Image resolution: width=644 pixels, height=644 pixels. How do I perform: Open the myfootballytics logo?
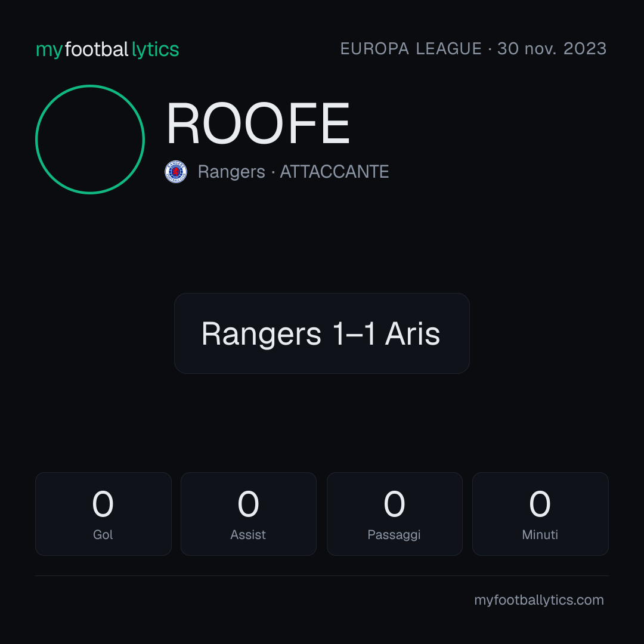(107, 49)
